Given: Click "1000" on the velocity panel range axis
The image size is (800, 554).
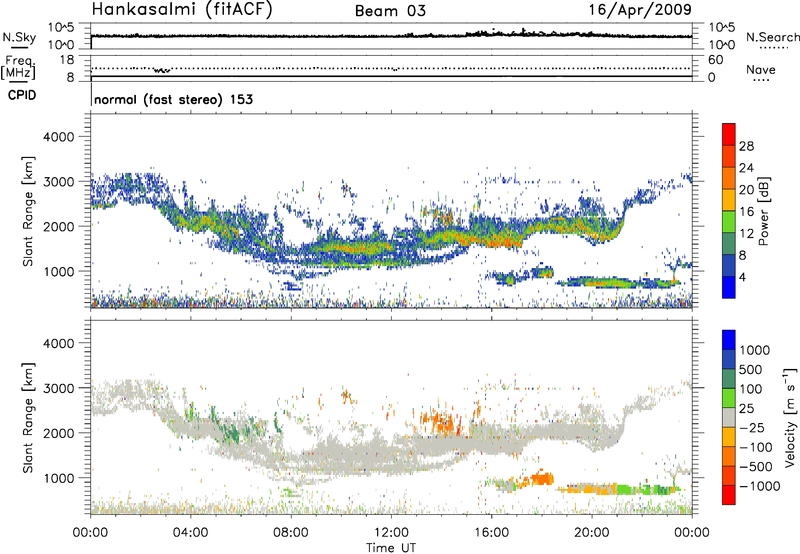Looking at the screenshot, I should pyautogui.click(x=58, y=478).
